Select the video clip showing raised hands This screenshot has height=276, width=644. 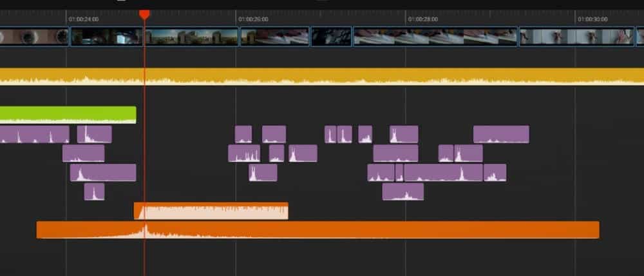pos(576,37)
